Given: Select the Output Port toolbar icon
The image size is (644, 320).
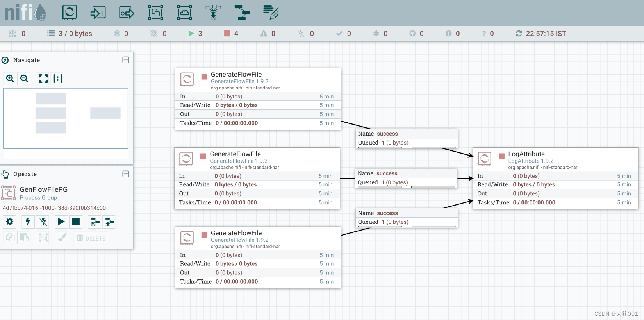Looking at the screenshot, I should pyautogui.click(x=127, y=13).
